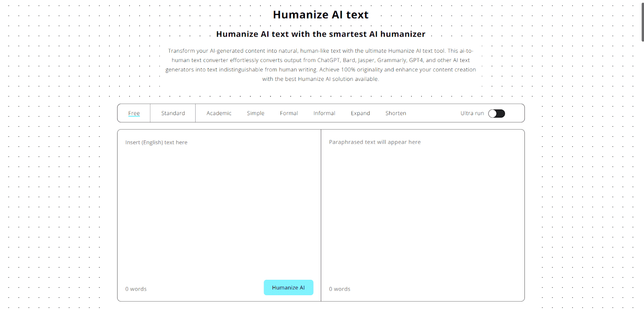Click the Humanize AI button
This screenshot has height=314, width=644.
point(289,287)
